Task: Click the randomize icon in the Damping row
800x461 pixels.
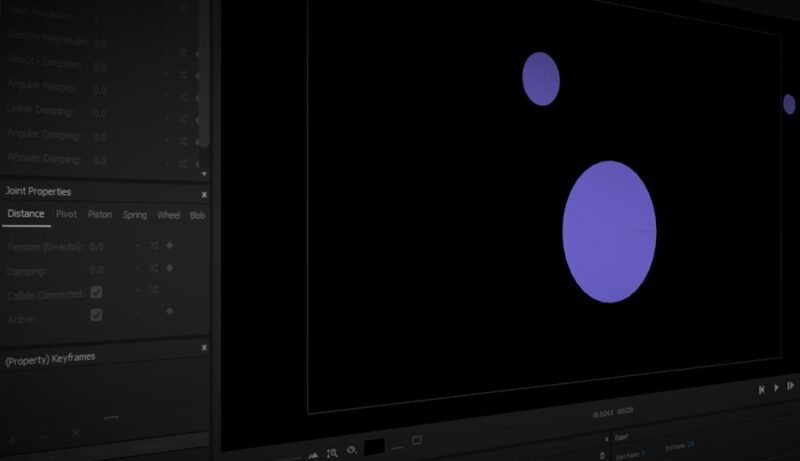Action: coord(154,268)
